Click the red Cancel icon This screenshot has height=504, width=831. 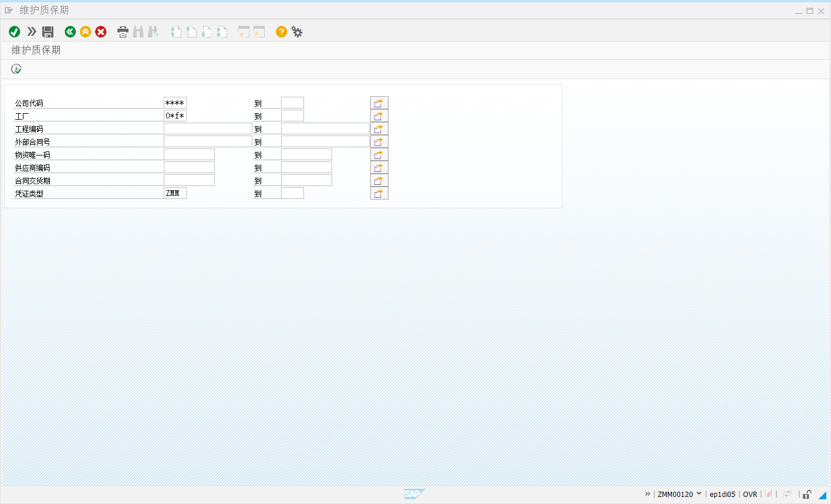click(x=101, y=32)
